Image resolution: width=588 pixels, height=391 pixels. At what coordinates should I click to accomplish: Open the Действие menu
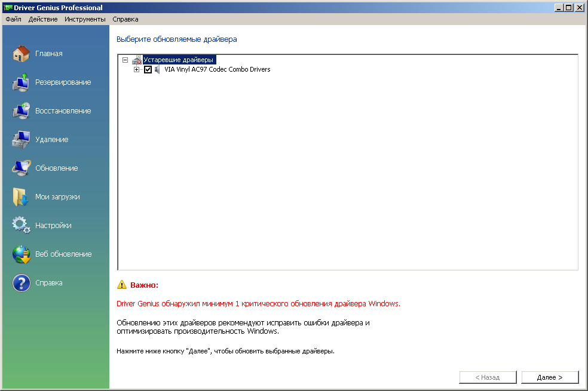43,19
